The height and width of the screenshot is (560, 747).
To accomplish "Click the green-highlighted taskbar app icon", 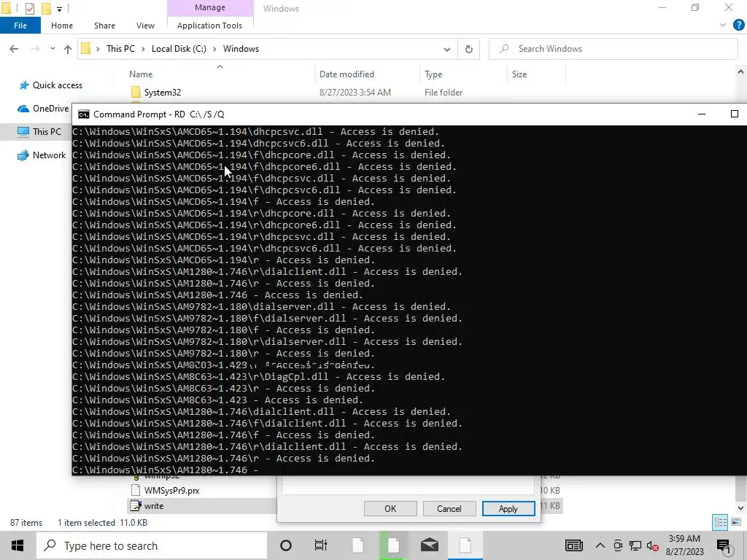I will tap(393, 545).
